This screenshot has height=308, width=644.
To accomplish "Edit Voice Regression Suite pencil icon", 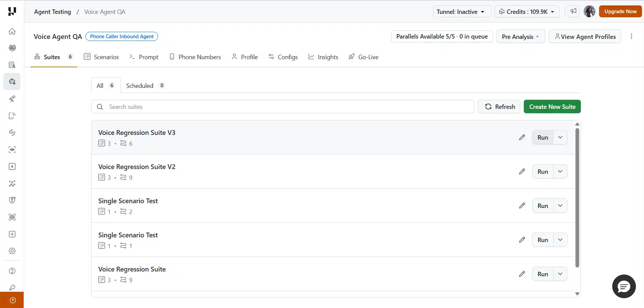I will coord(522,274).
